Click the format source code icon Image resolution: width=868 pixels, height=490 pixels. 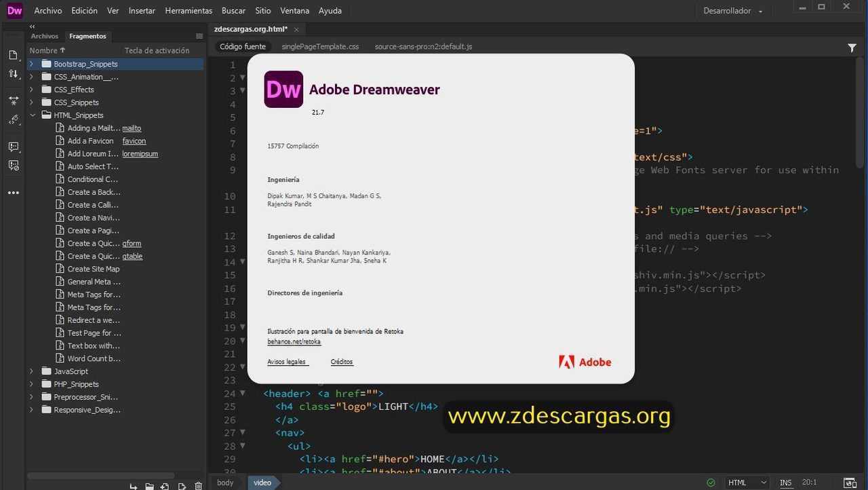click(x=13, y=120)
